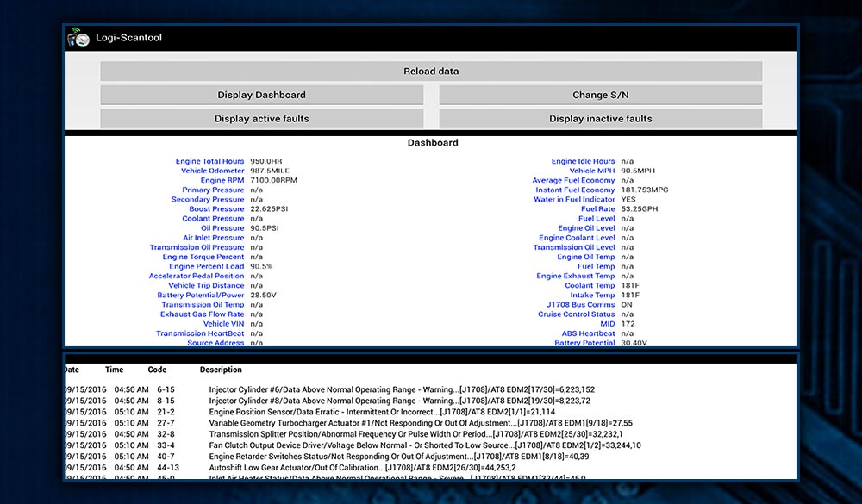Select the Engine Total Hours label
The height and width of the screenshot is (504, 862).
(x=209, y=161)
